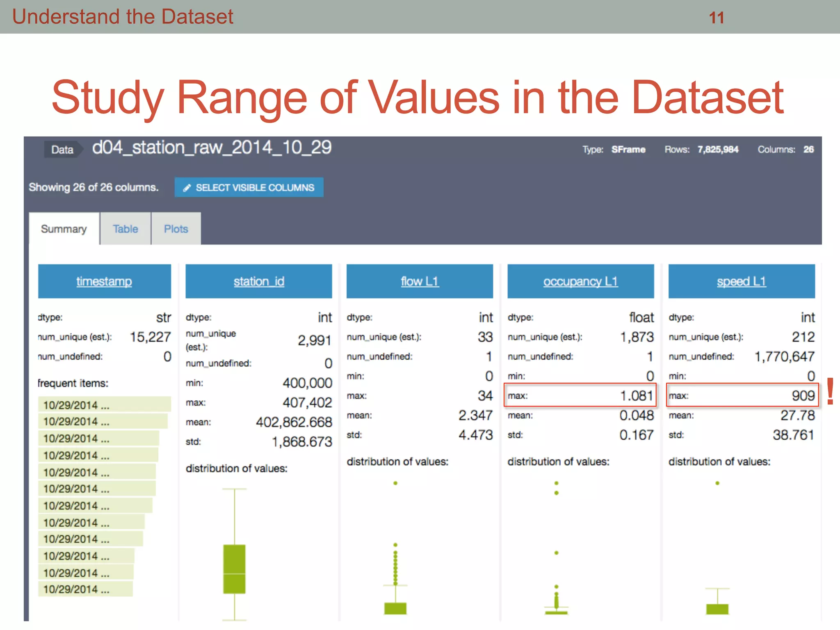This screenshot has height=630, width=840.
Task: Click the station_id box plot chart
Action: [234, 554]
